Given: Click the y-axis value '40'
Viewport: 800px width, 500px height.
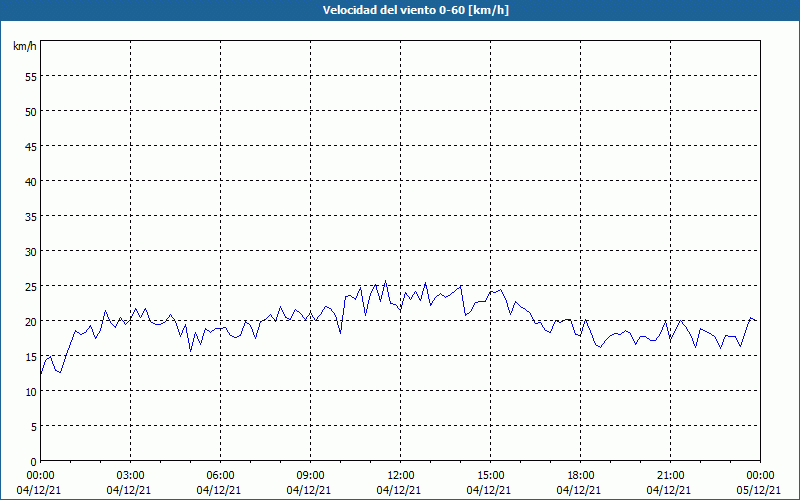Looking at the screenshot, I should point(31,181).
